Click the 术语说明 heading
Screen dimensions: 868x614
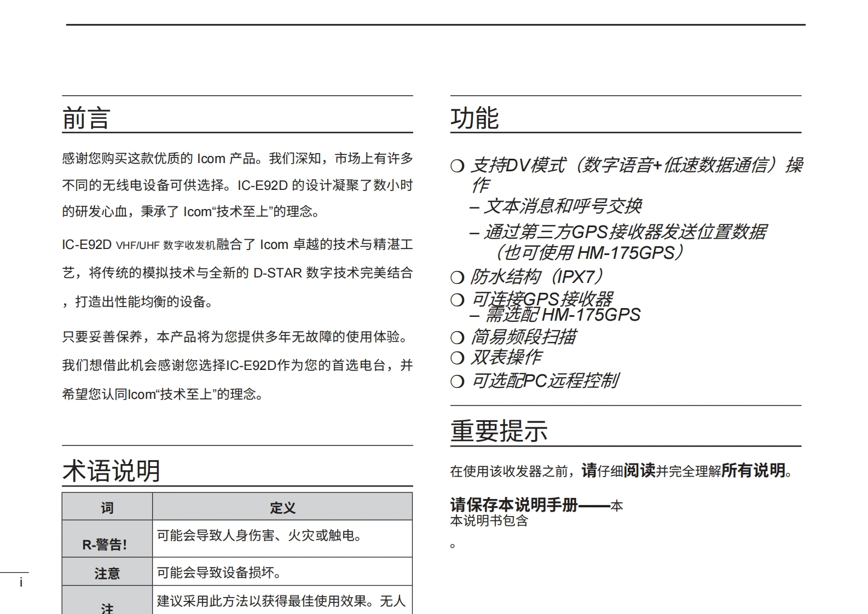pos(111,471)
